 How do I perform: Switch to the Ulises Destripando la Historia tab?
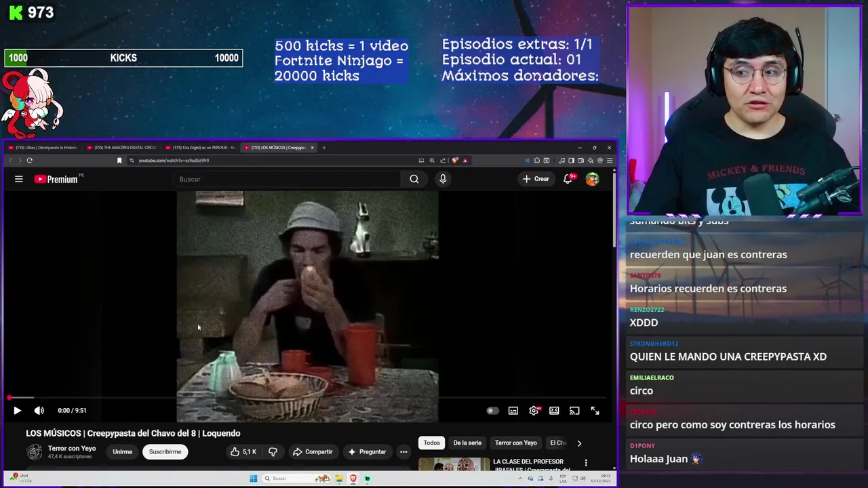pyautogui.click(x=43, y=148)
